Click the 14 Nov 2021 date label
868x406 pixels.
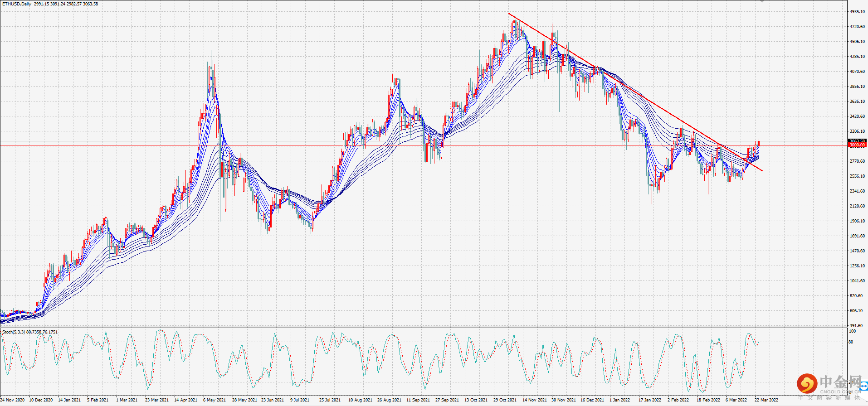click(x=535, y=400)
